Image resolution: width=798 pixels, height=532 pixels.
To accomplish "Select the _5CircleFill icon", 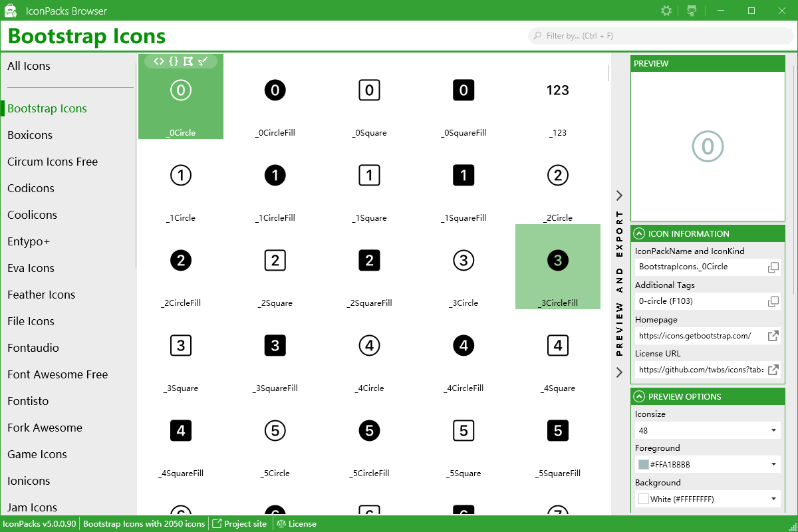I will click(369, 437).
